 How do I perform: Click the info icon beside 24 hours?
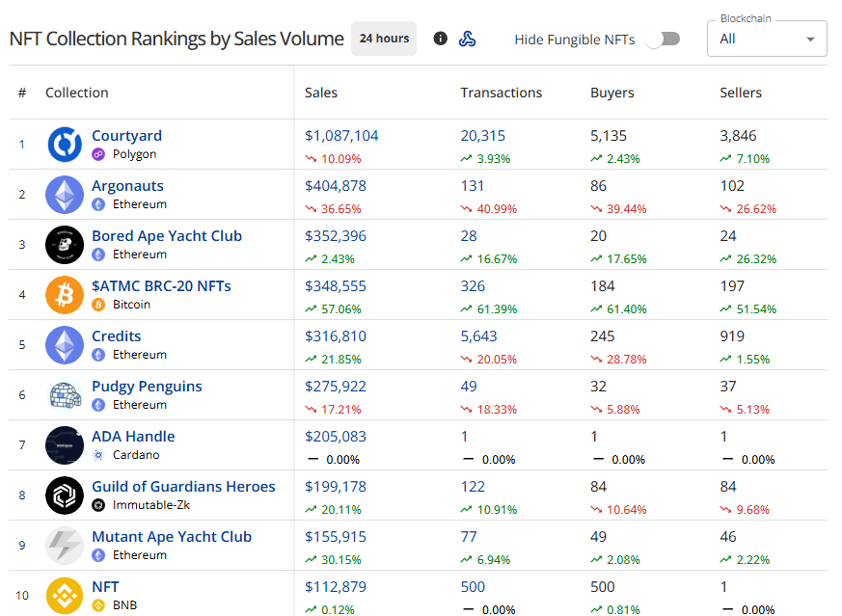(x=441, y=39)
